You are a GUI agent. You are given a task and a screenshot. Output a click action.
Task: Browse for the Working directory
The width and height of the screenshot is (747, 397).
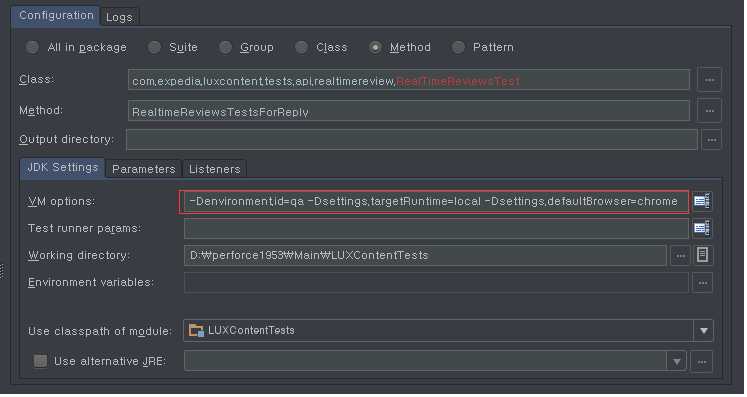pos(680,256)
